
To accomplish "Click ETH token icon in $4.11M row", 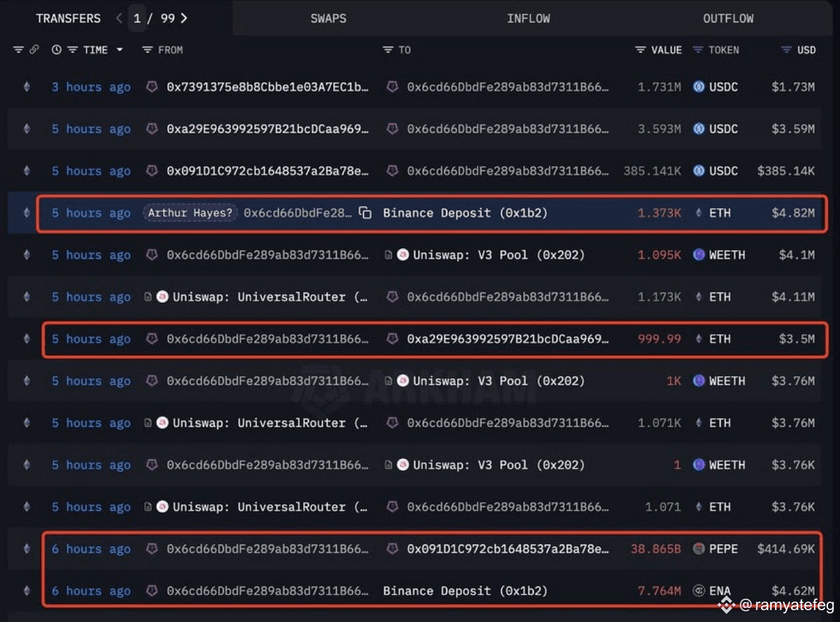I will coord(699,297).
